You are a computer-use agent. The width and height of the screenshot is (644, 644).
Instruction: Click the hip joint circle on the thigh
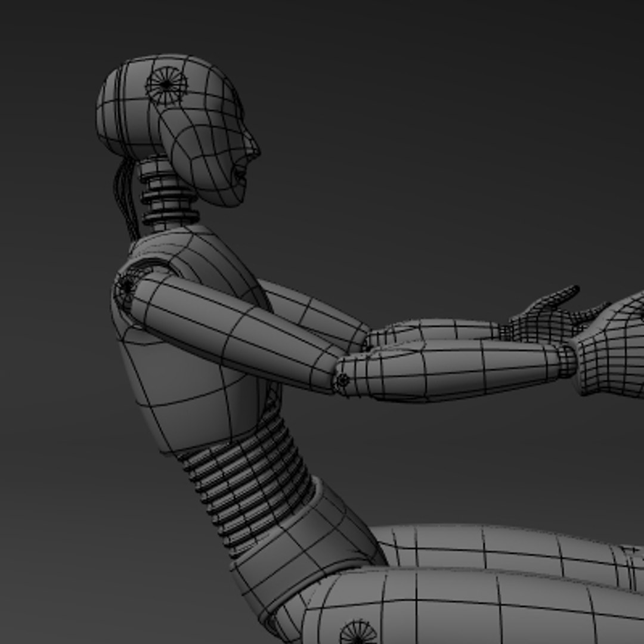(x=358, y=633)
